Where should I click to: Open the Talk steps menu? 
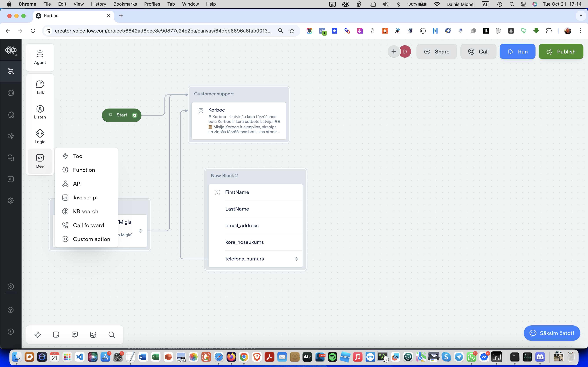(40, 87)
